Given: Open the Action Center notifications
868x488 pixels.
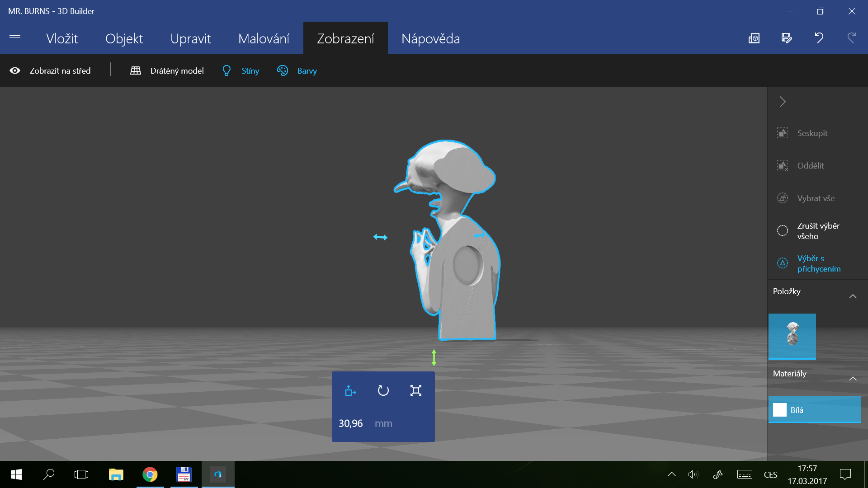Looking at the screenshot, I should [x=845, y=474].
